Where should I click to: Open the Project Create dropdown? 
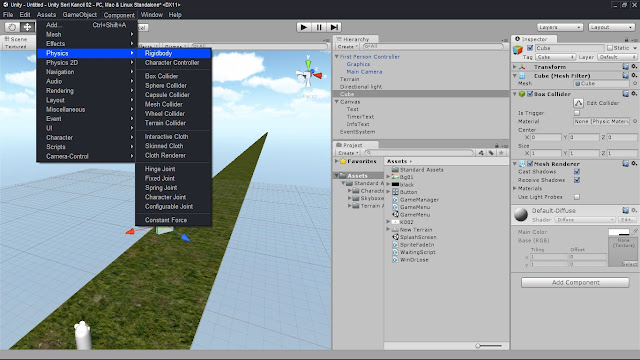pos(348,153)
